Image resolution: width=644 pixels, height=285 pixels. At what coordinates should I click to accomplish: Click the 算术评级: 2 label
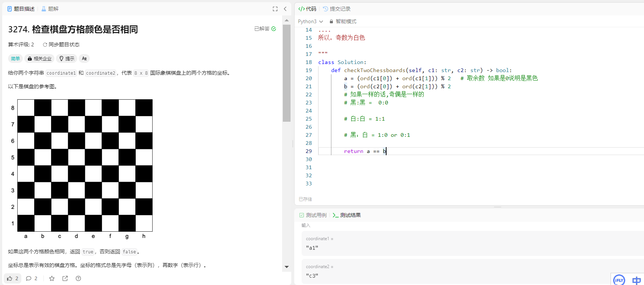pos(21,44)
